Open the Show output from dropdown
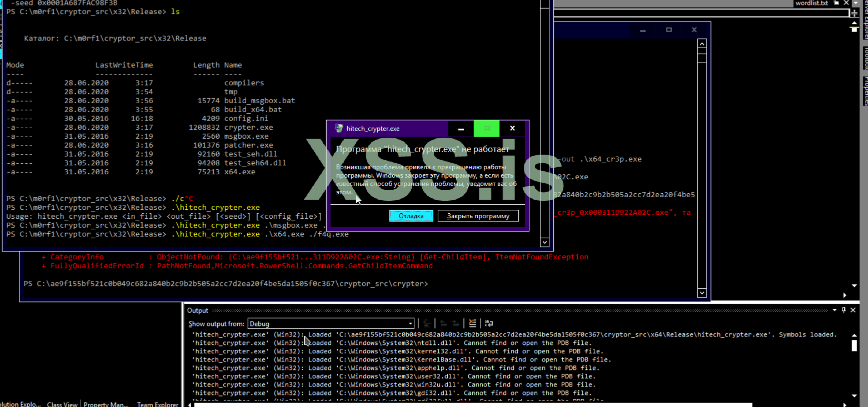This screenshot has height=407, width=868. [x=331, y=323]
